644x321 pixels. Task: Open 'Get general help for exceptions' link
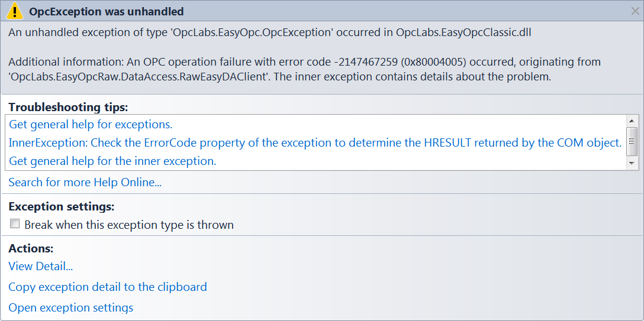(91, 124)
